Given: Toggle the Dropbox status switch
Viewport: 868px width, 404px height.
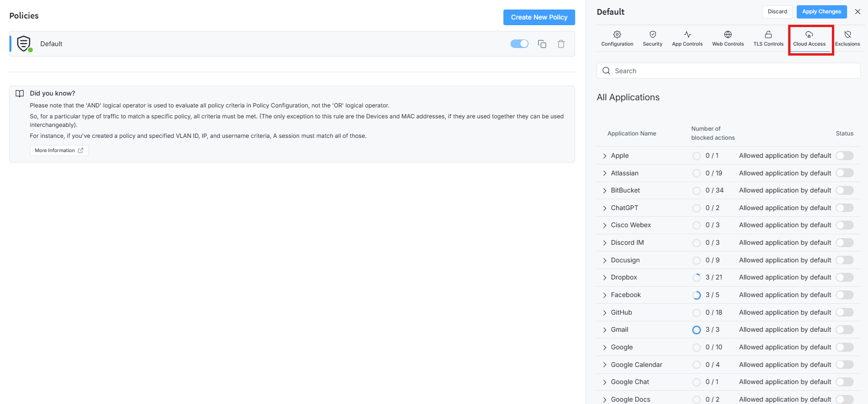Looking at the screenshot, I should [x=845, y=277].
